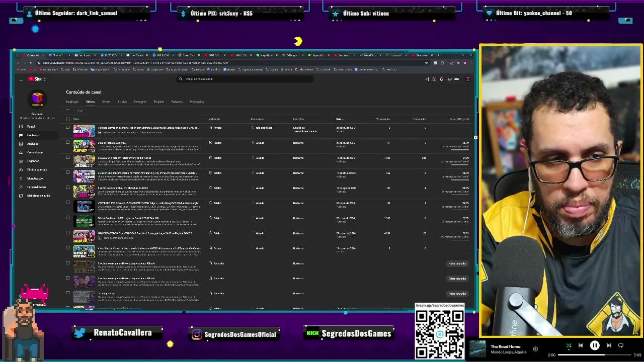Open Biblioteca de áudio sidebar icon
The width and height of the screenshot is (644, 362).
[21, 196]
